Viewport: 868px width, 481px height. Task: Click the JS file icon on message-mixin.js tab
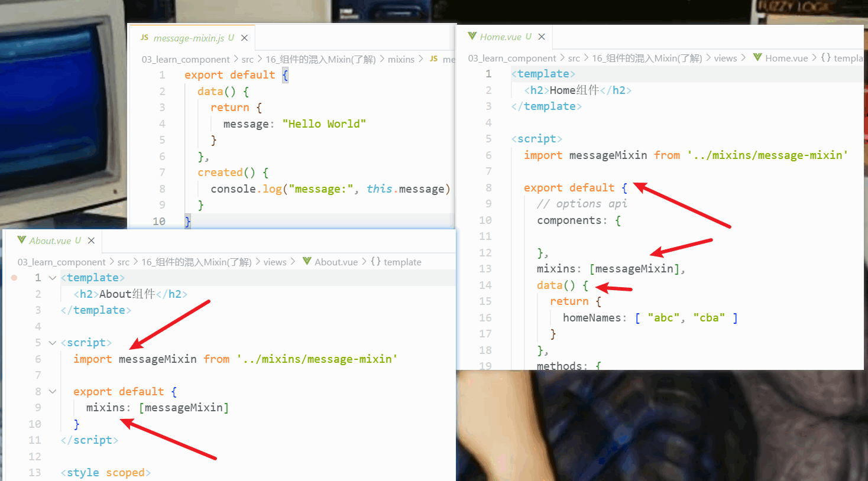pyautogui.click(x=144, y=37)
